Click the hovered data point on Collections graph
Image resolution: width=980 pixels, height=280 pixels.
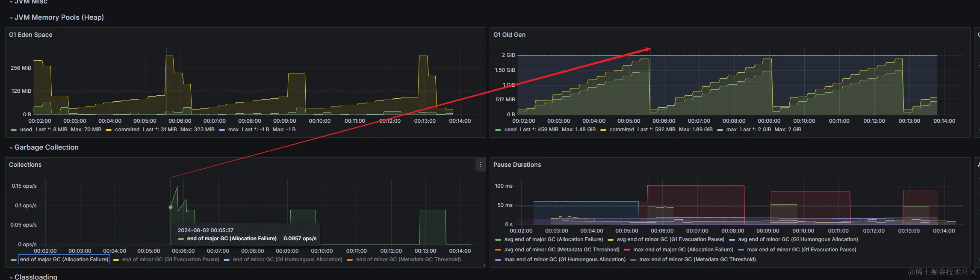(x=171, y=207)
